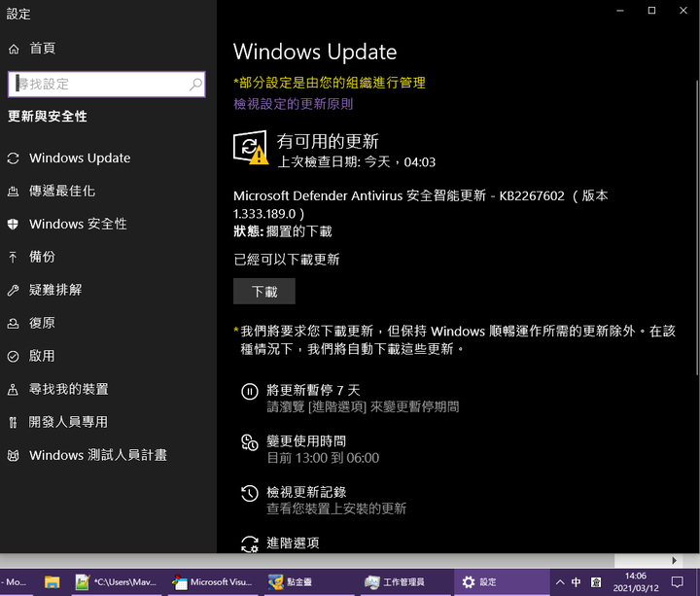Click the 下載 download button
The image size is (700, 596).
click(x=264, y=292)
